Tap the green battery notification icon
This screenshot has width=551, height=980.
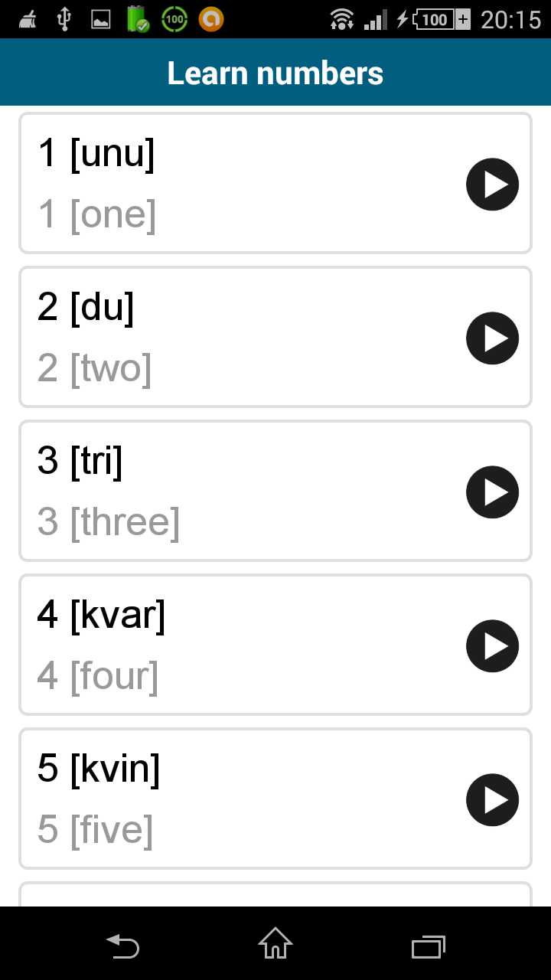click(x=138, y=19)
